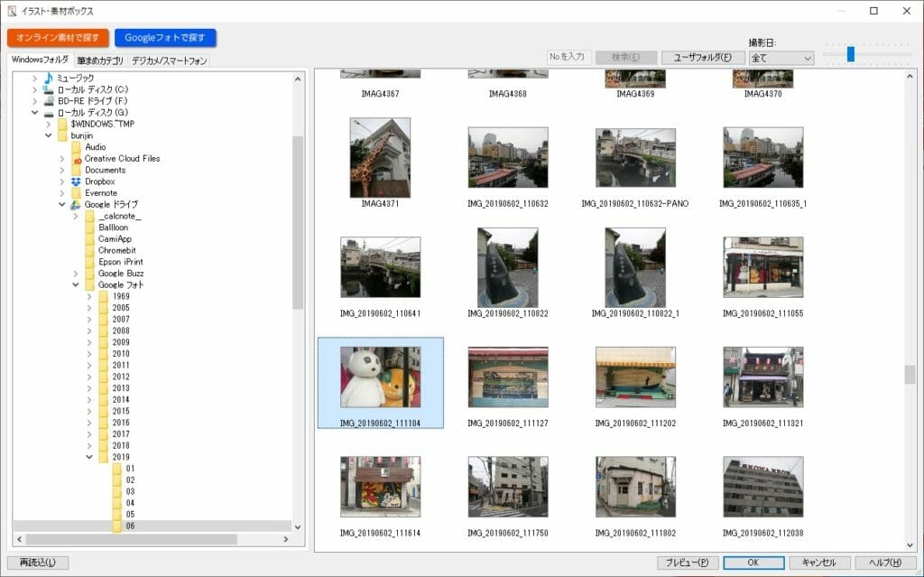
Task: Expand the Dropbox folder node
Action: 62,181
